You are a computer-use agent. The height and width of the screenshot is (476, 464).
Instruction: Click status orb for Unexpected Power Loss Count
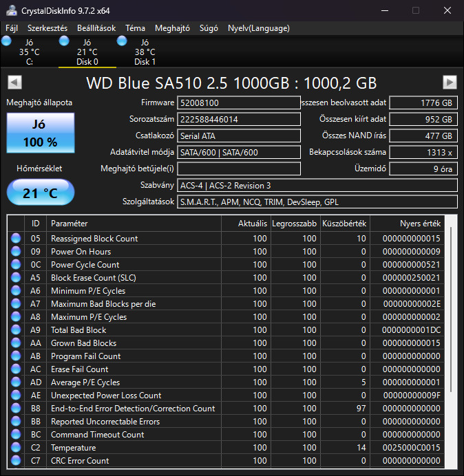click(16, 395)
